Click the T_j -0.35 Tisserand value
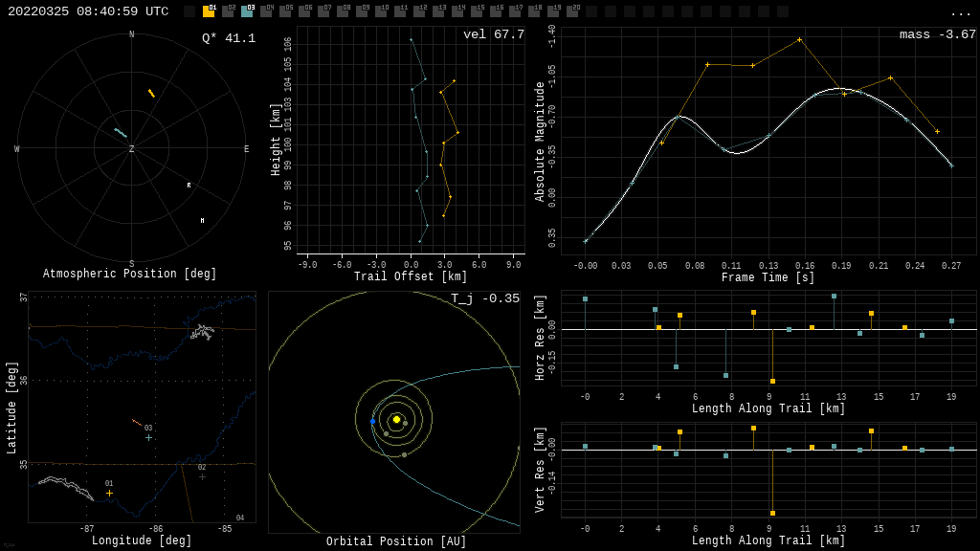This screenshot has height=551, width=980. [x=485, y=298]
